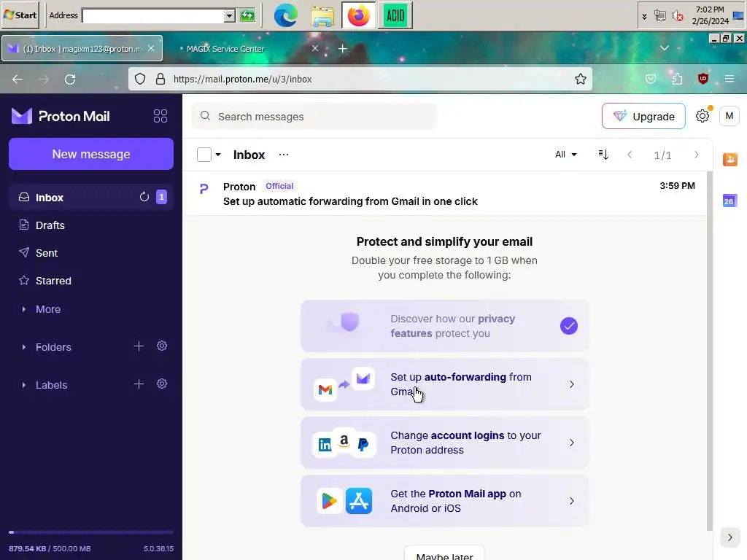The width and height of the screenshot is (747, 560).
Task: Go to previous page of messages
Action: [630, 155]
